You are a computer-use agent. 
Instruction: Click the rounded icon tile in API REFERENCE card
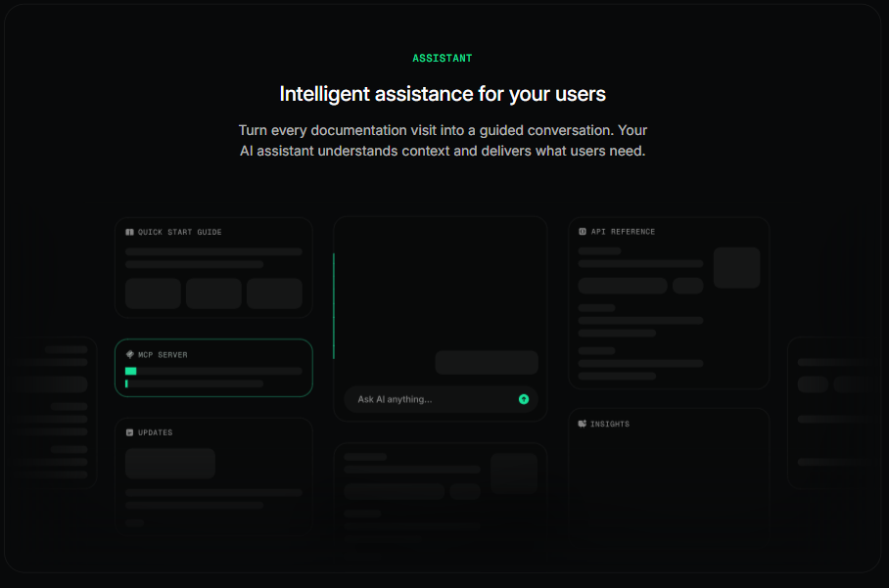(x=736, y=268)
